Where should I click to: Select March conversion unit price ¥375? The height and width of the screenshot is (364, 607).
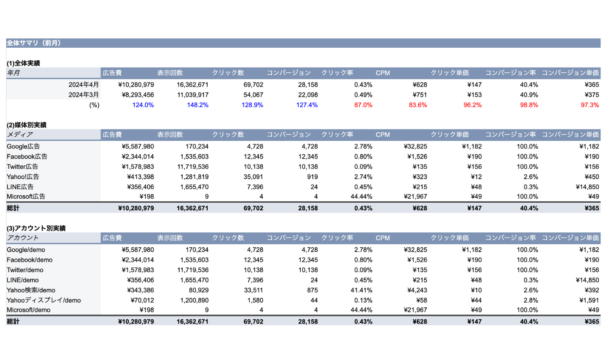click(x=592, y=95)
